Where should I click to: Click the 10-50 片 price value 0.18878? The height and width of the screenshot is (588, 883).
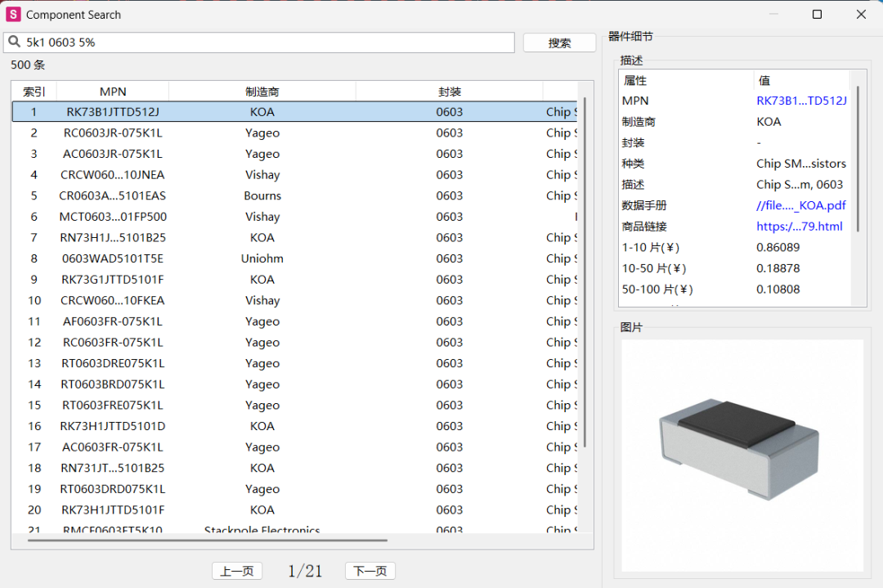[778, 268]
